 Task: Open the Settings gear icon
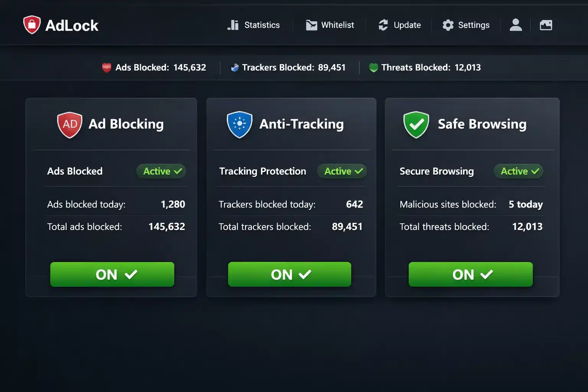[x=448, y=24]
